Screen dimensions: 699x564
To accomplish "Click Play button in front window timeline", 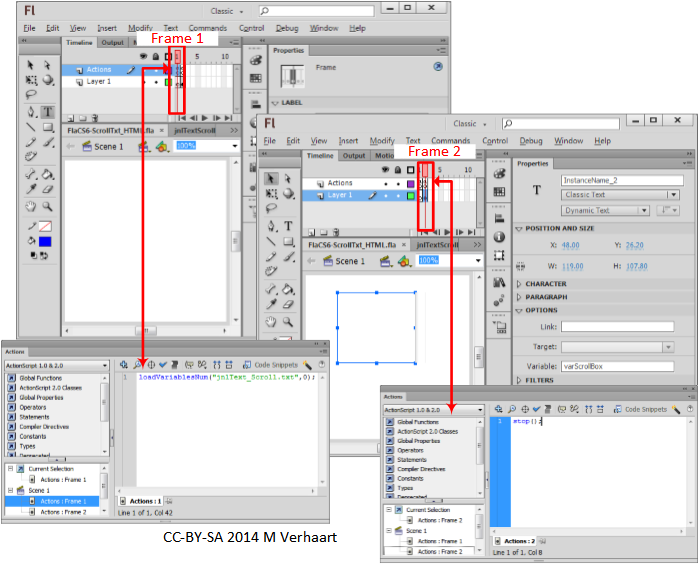I will [x=447, y=232].
